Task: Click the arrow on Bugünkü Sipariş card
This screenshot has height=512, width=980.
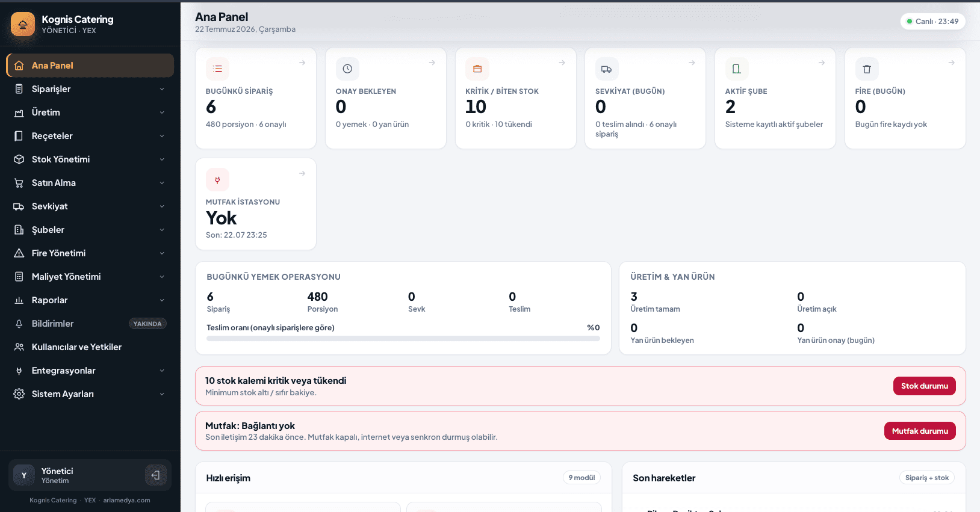Action: [x=302, y=63]
